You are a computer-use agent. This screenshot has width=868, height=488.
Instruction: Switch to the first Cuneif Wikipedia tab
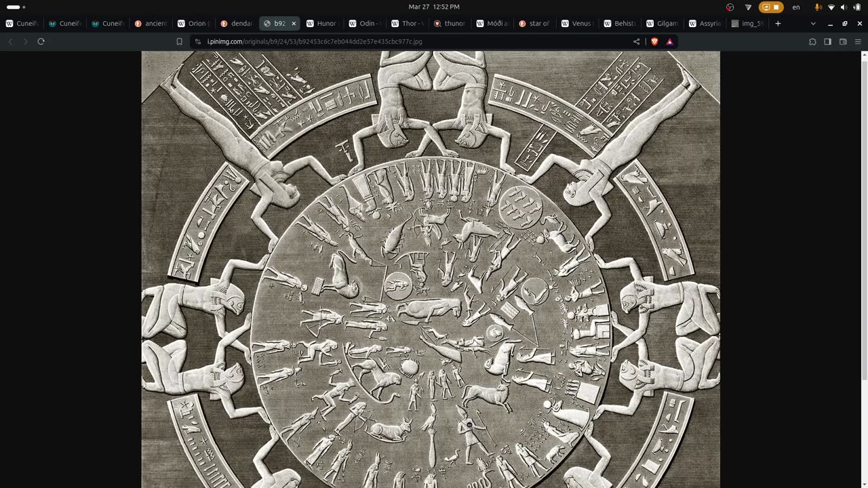coord(22,23)
